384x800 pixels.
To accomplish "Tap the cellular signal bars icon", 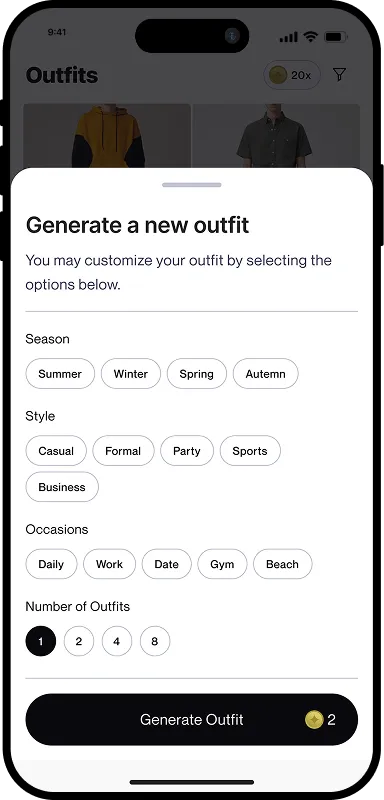I will [289, 37].
